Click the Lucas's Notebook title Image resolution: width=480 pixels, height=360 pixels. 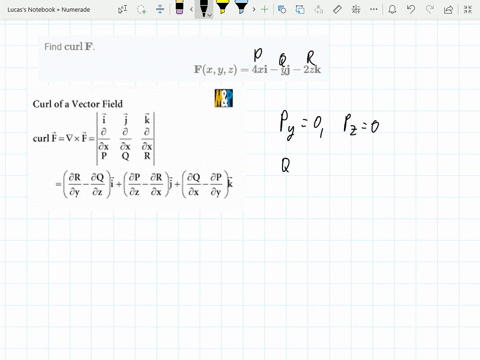pyautogui.click(x=49, y=10)
